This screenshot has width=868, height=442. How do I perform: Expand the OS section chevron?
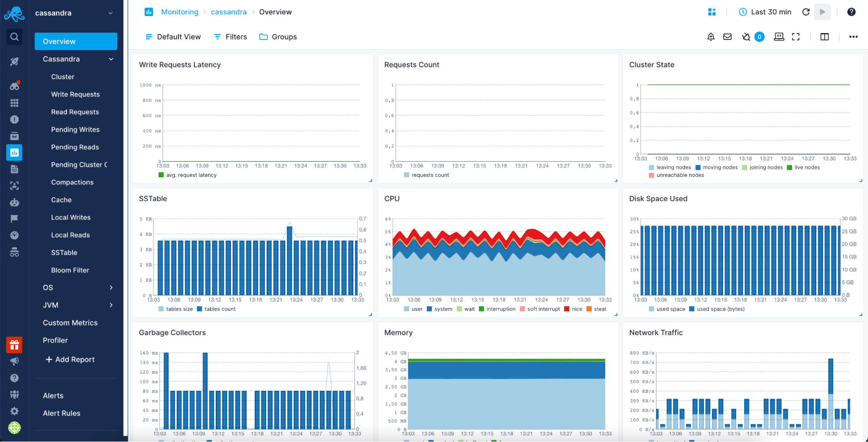(x=111, y=288)
